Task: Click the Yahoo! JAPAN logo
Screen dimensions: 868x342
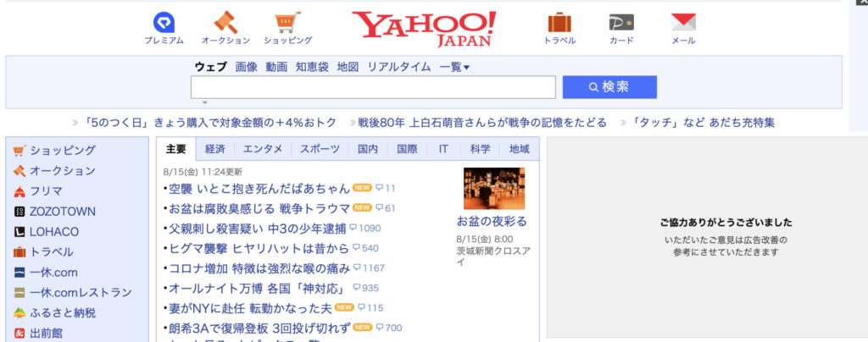Action: tap(425, 29)
